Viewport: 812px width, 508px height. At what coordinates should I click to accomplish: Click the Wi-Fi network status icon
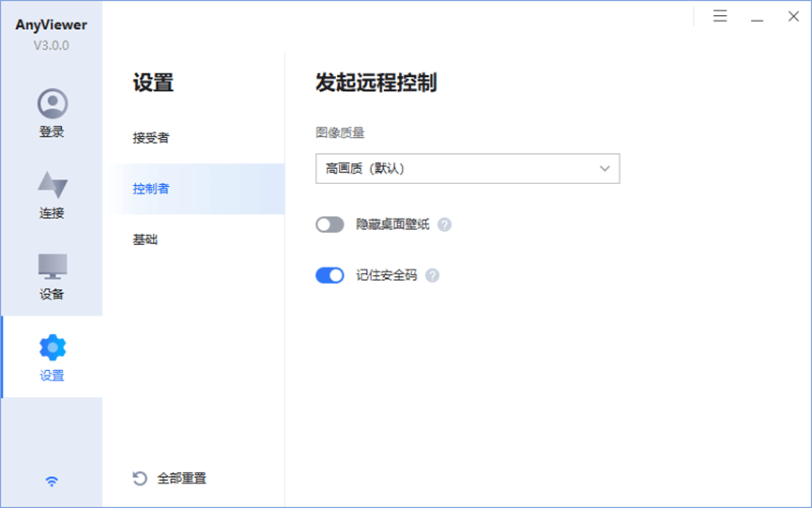coord(52,482)
